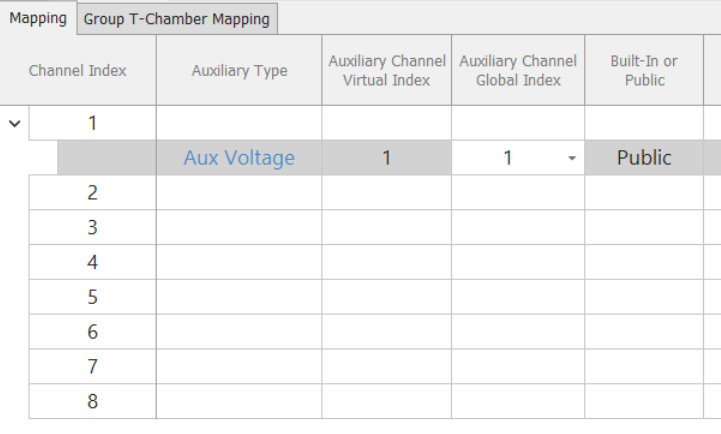This screenshot has height=434, width=721.
Task: Click the Virtual Index cell showing 1
Action: click(386, 158)
